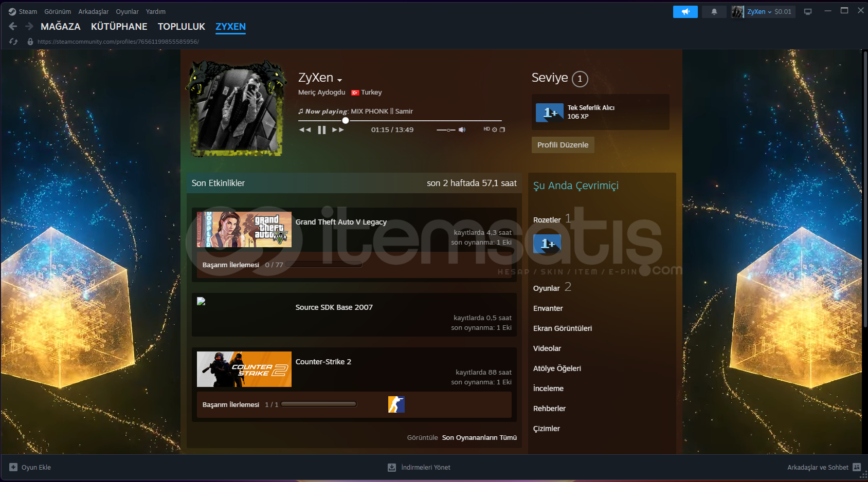Open the Görünüm menu
This screenshot has width=868, height=482.
click(58, 11)
